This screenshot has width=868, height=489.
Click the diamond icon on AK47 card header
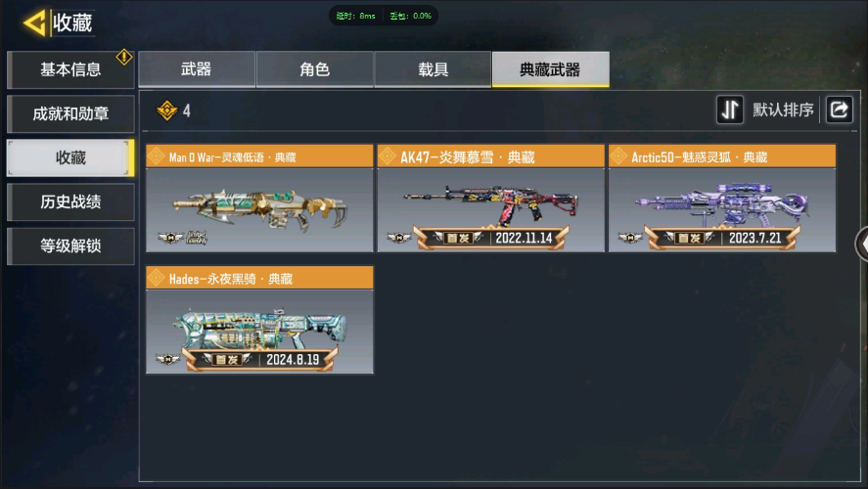[x=387, y=156]
